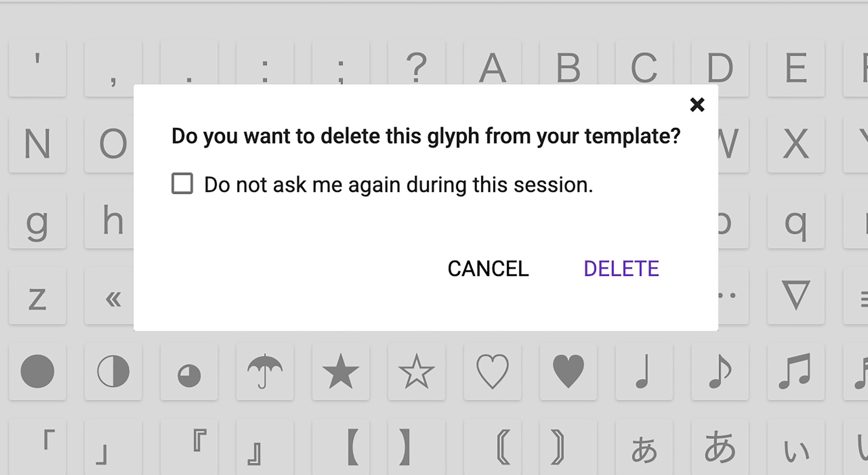Screen dimensions: 868x475
Task: Select the uppercase X glyph tile
Action: pyautogui.click(x=796, y=144)
